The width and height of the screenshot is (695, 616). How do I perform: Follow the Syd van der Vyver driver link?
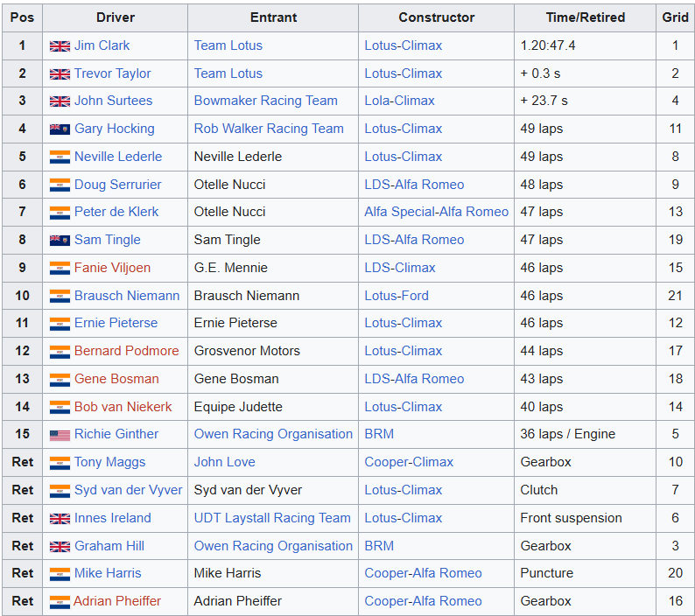point(129,490)
